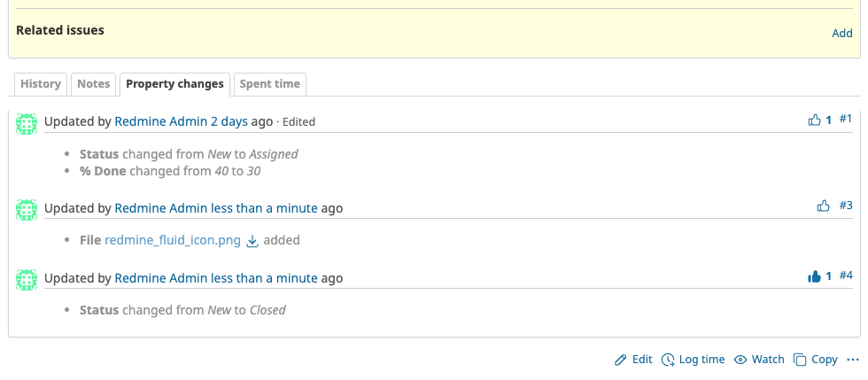Click the thumbs-up icon on note #1
The image size is (868, 380).
(815, 120)
